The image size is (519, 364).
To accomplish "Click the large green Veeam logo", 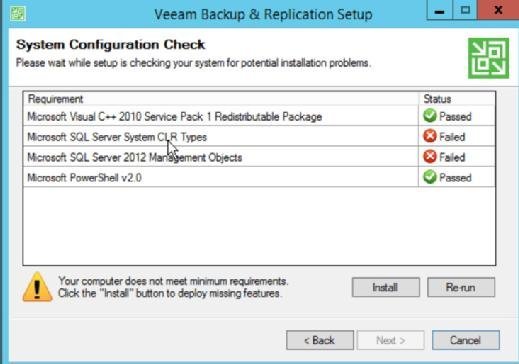I will click(x=488, y=58).
